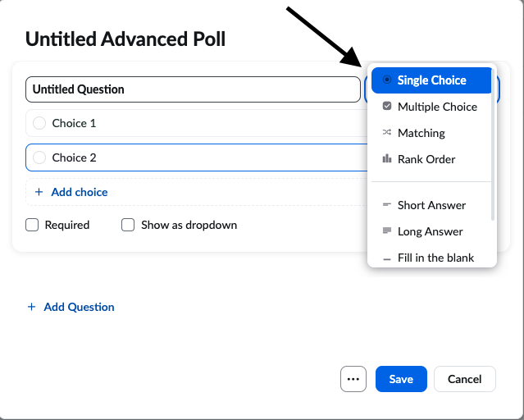Pick Rank Order question type
The width and height of the screenshot is (524, 420).
[x=426, y=159]
